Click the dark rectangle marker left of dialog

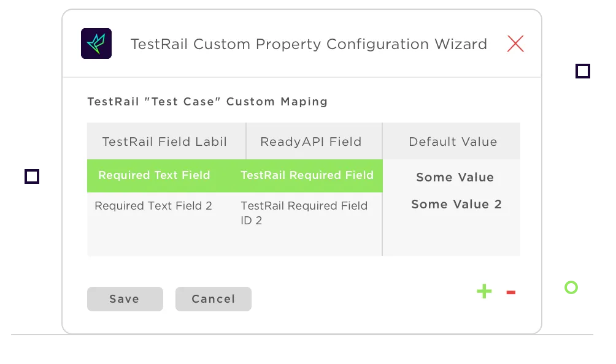[x=32, y=176]
